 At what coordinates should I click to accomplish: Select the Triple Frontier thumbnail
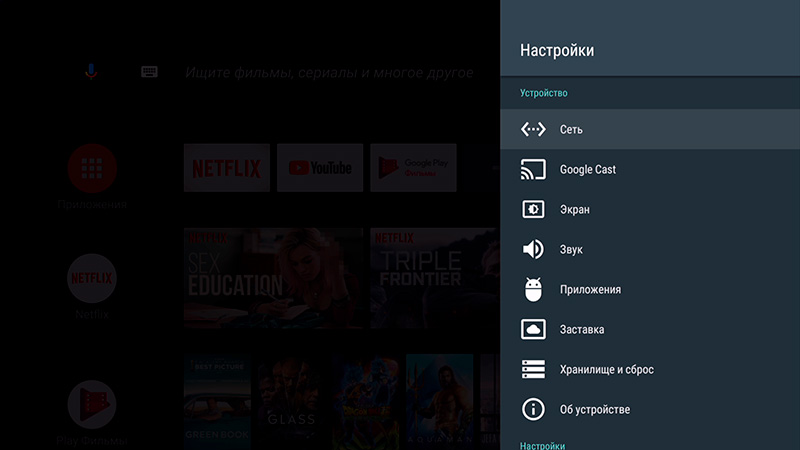pos(434,278)
